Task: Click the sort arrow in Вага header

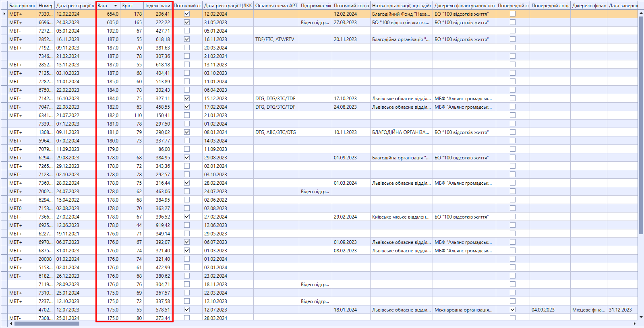Action: pos(116,6)
